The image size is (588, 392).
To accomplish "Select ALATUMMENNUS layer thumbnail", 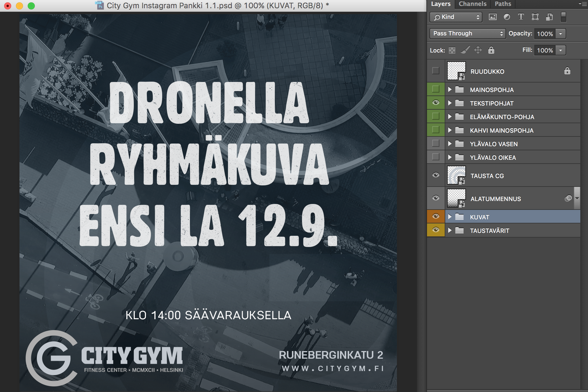I will tap(456, 198).
